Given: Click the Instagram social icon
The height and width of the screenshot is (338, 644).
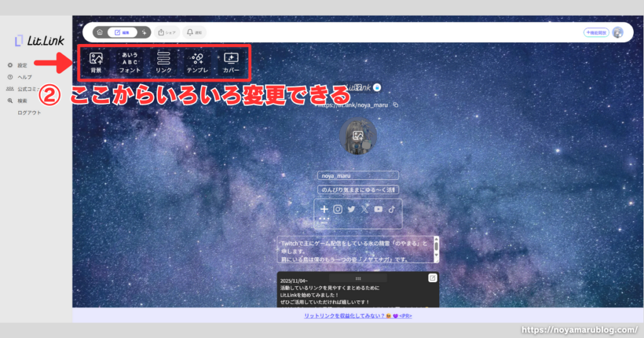Looking at the screenshot, I should point(338,209).
